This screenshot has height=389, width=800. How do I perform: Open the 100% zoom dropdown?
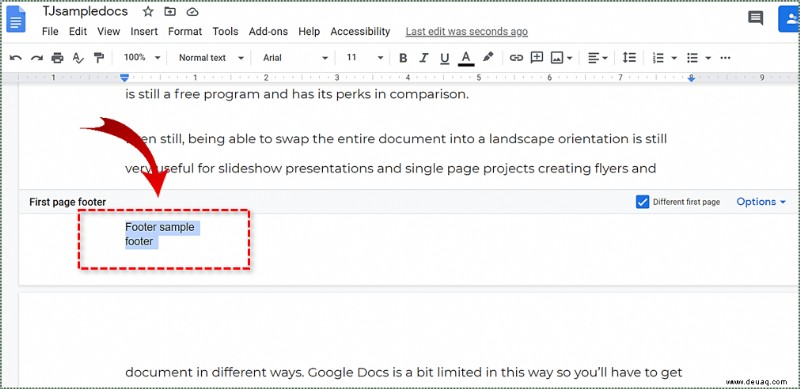click(142, 58)
